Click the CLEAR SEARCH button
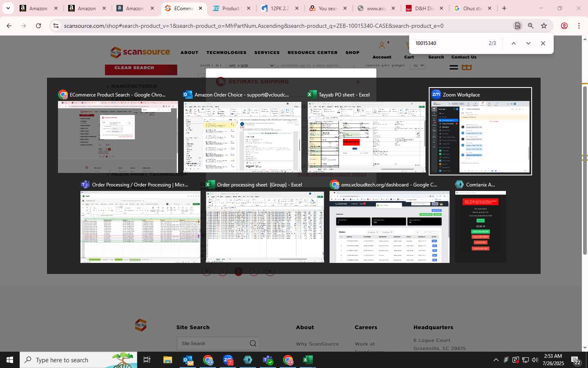588x368 pixels. click(141, 70)
